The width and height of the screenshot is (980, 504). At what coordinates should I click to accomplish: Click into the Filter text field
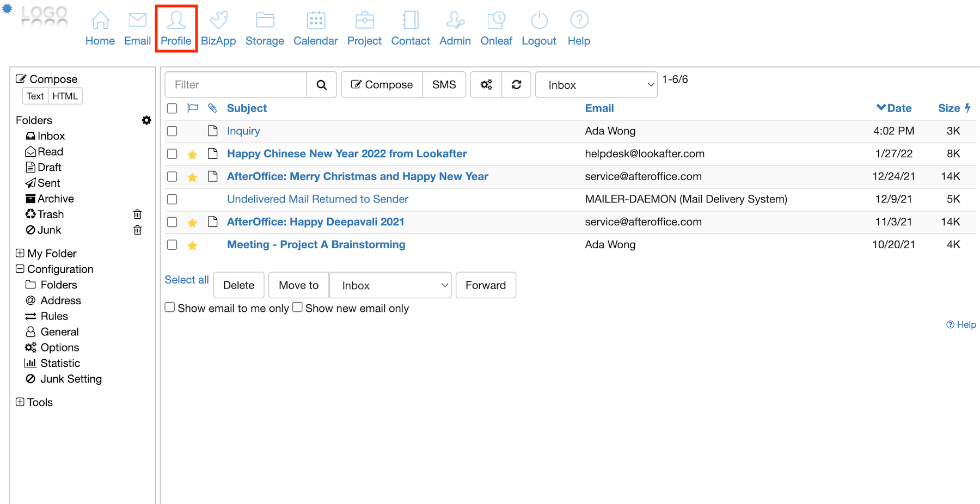236,85
